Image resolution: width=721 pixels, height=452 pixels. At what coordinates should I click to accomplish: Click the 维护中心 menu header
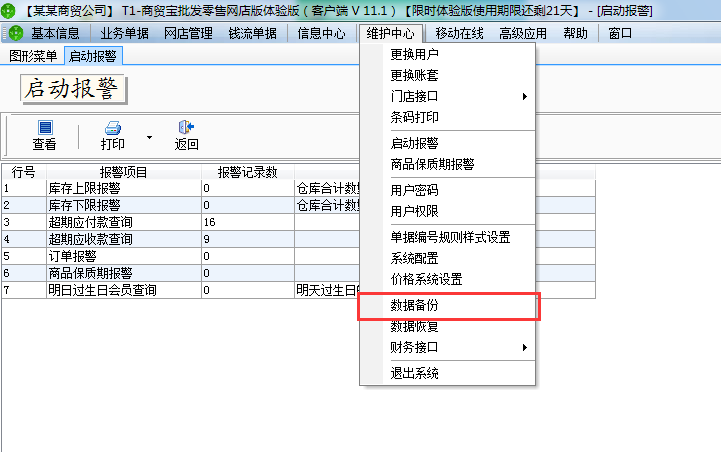390,33
